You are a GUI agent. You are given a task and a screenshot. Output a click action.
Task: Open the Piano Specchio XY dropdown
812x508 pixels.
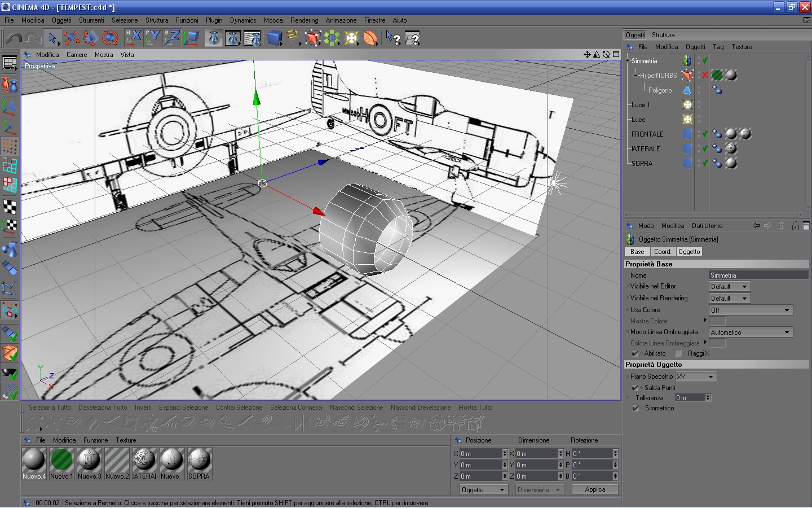tap(696, 376)
